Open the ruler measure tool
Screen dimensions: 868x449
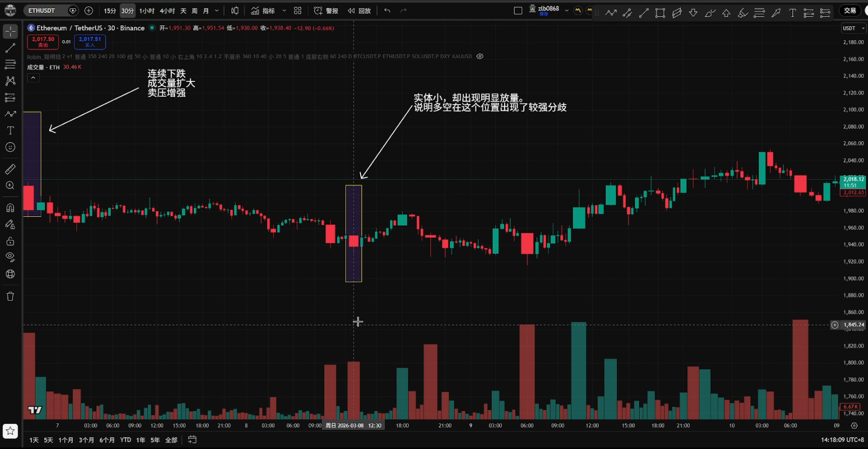10,169
